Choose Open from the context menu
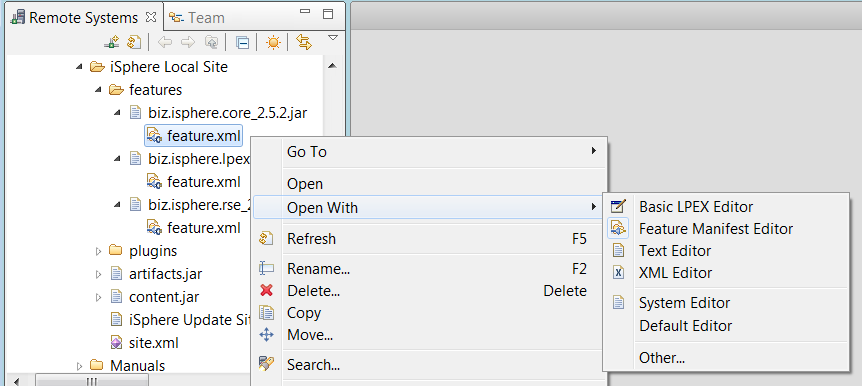Image resolution: width=862 pixels, height=386 pixels. point(429,184)
